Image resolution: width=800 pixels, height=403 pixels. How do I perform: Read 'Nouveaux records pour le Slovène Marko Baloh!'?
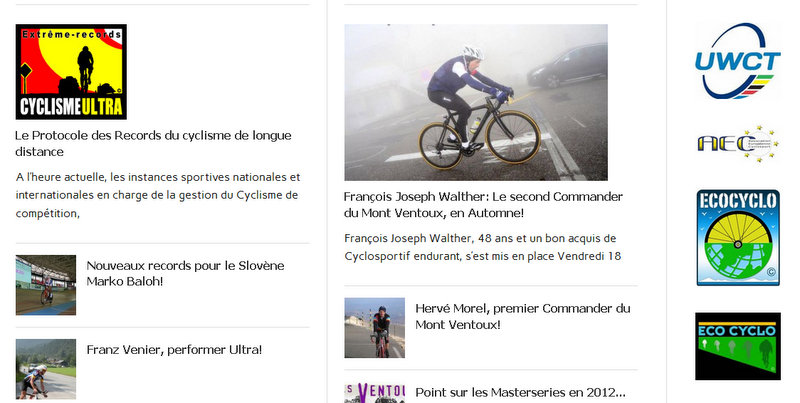(x=185, y=273)
